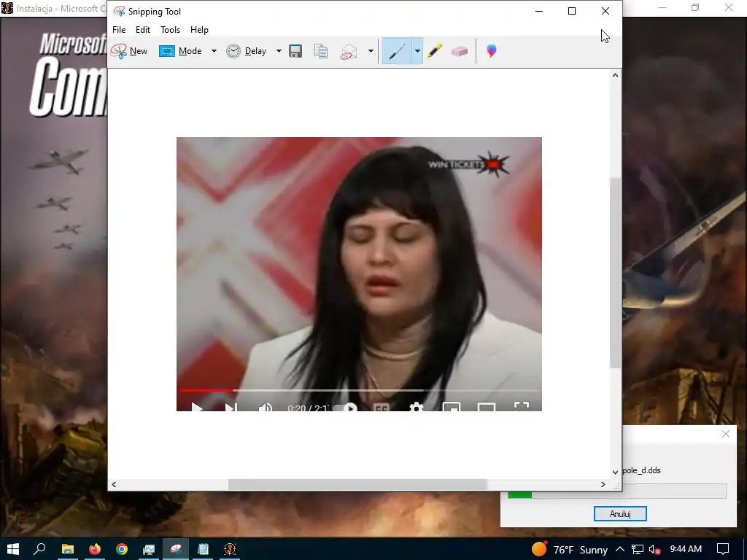Open the Notepad taskbar icon
The width and height of the screenshot is (747, 560).
point(203,549)
